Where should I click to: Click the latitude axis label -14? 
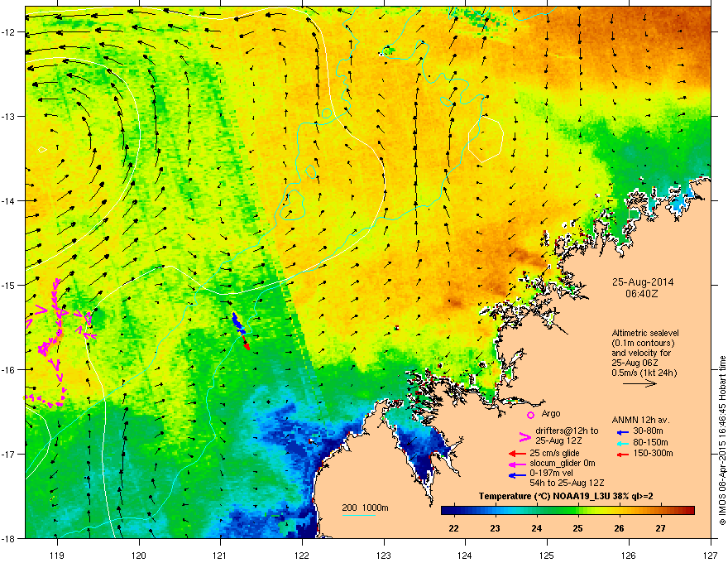pos(9,200)
